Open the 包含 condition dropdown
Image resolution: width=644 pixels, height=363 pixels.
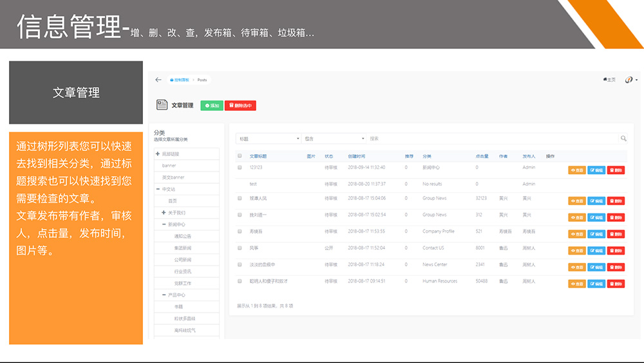pyautogui.click(x=334, y=139)
